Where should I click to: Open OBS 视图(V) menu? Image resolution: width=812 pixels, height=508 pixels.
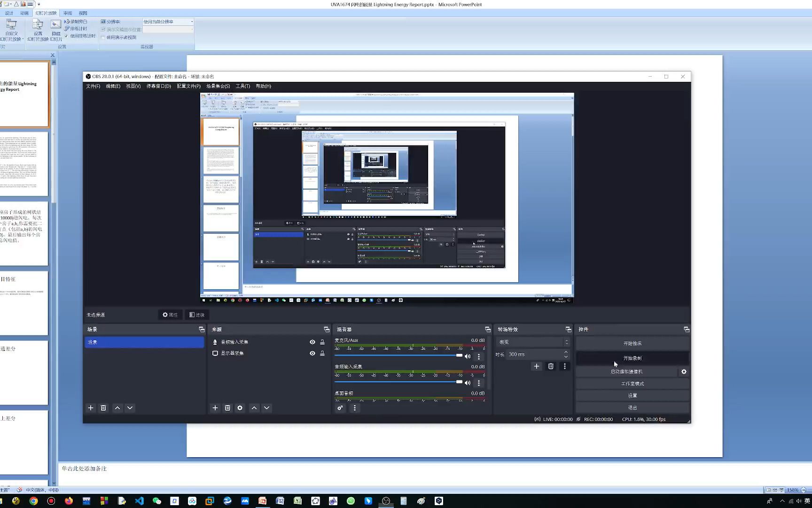(133, 86)
